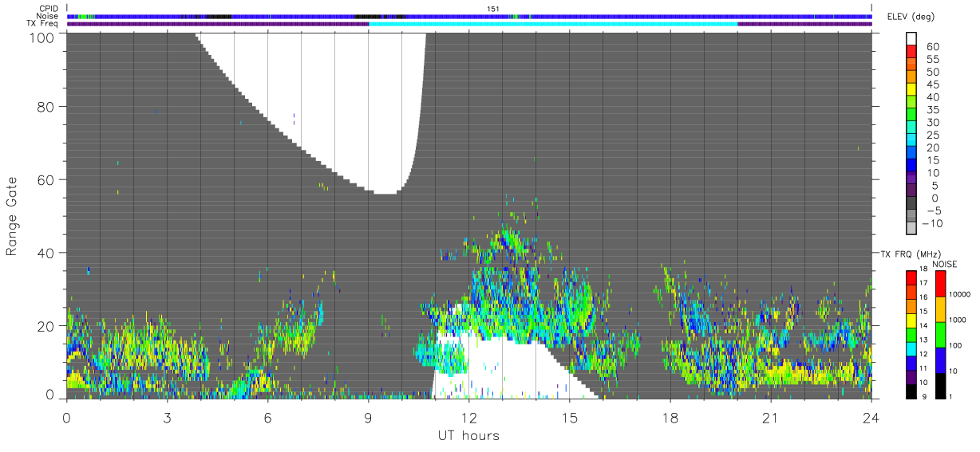The width and height of the screenshot is (980, 452).
Task: Click the '20' tick on Range Gate axis
Action: pyautogui.click(x=47, y=327)
